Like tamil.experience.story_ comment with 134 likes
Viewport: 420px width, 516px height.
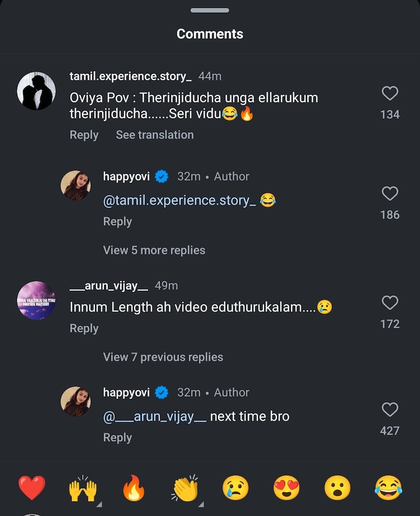[390, 93]
